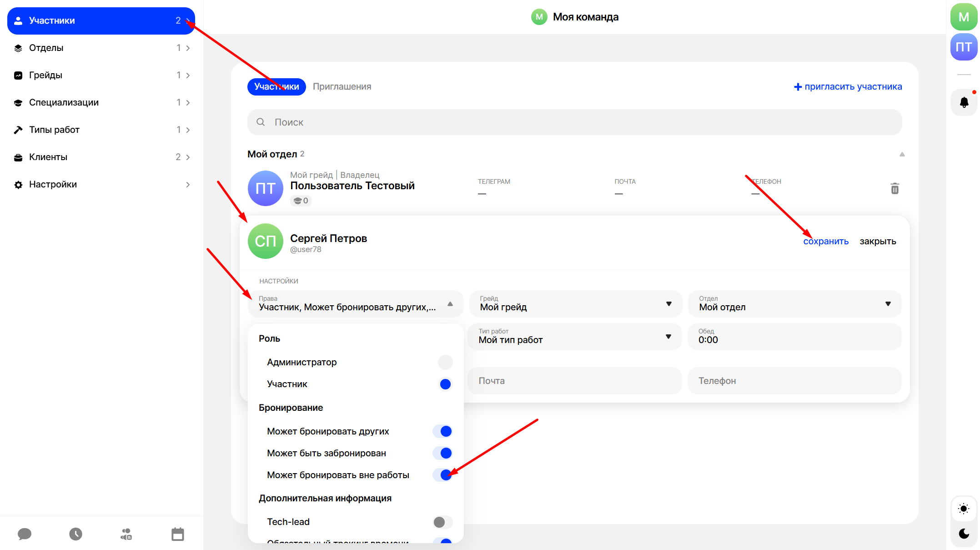Expand the Отдел dropdown

tap(794, 304)
